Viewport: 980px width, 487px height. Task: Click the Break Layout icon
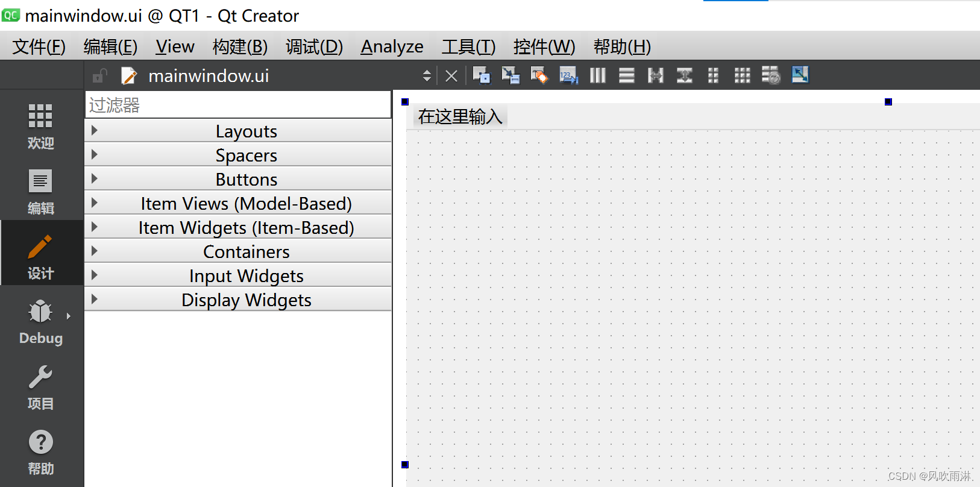point(771,75)
